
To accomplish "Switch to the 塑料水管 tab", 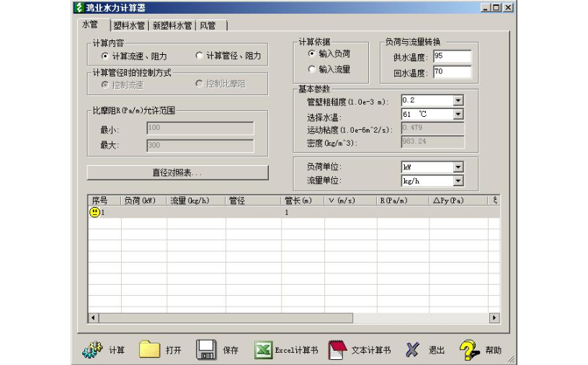I will (129, 25).
